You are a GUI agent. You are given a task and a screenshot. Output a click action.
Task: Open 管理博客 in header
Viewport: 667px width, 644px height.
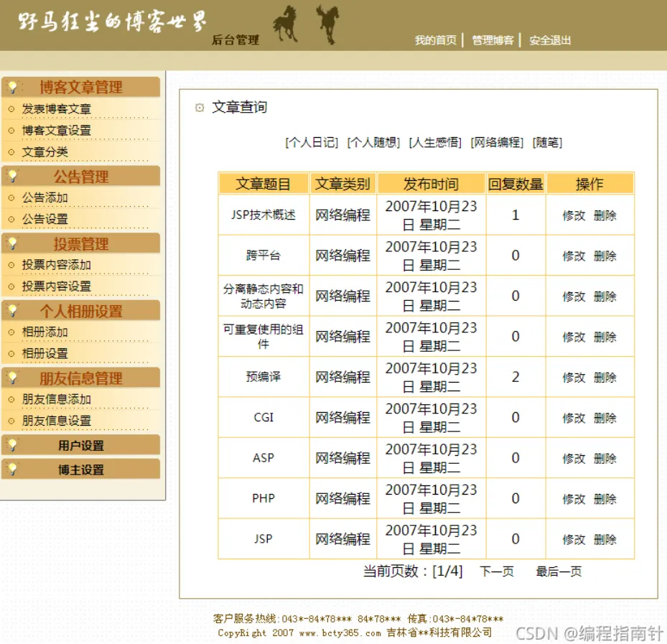(x=493, y=40)
